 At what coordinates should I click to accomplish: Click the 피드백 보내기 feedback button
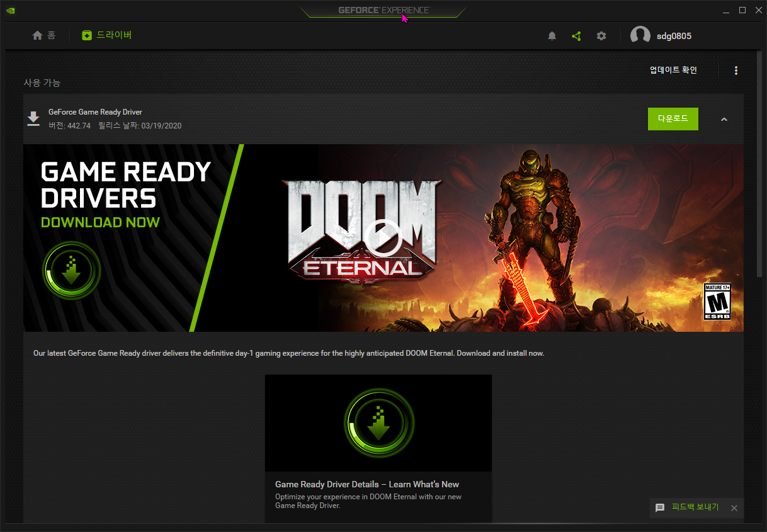[695, 507]
